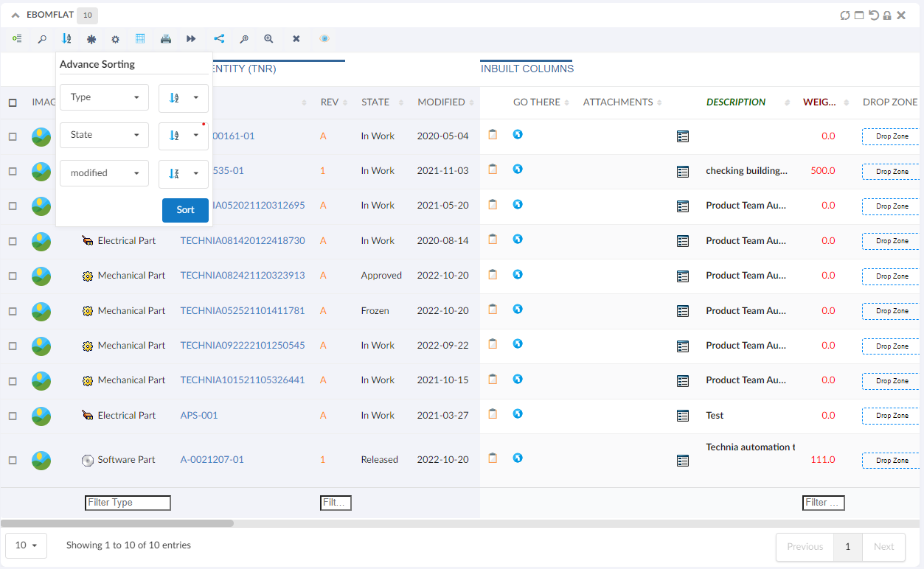Switch to the INBUILT COLUMNS tab

[x=527, y=69]
